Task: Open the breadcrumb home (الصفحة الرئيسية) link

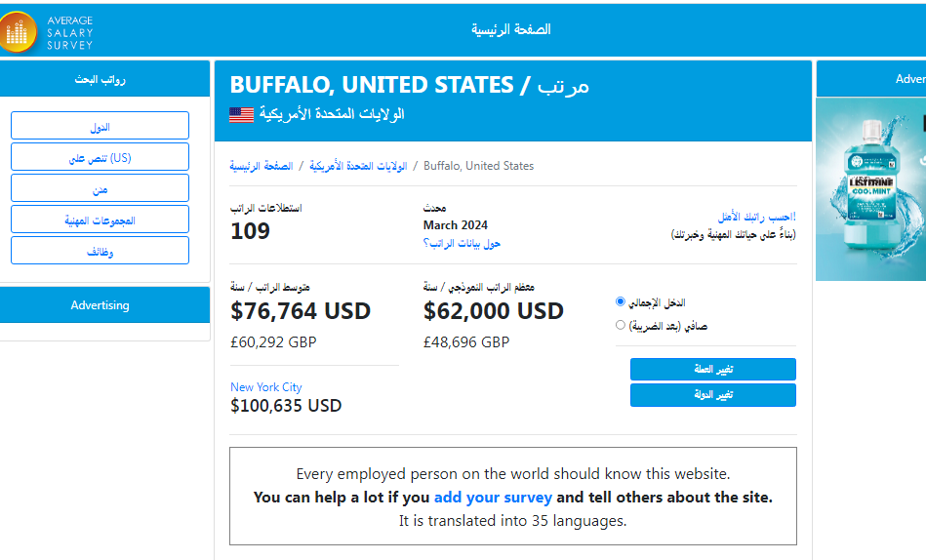Action: pos(261,166)
